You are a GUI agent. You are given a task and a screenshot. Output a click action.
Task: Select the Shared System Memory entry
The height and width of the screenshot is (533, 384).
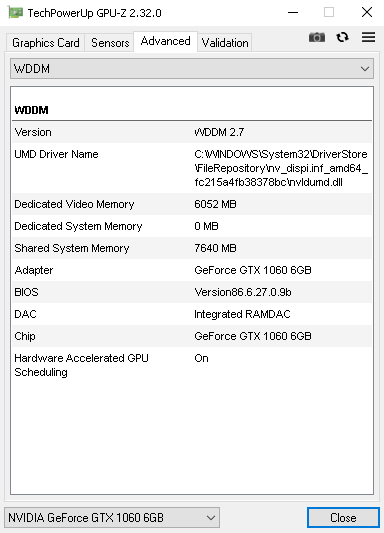click(x=192, y=248)
